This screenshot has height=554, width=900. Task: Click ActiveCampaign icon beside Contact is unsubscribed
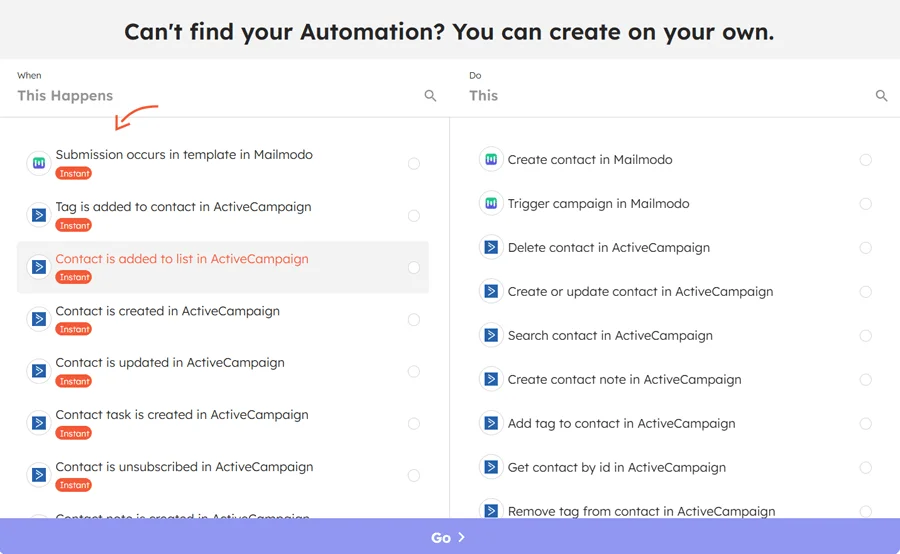click(x=38, y=475)
